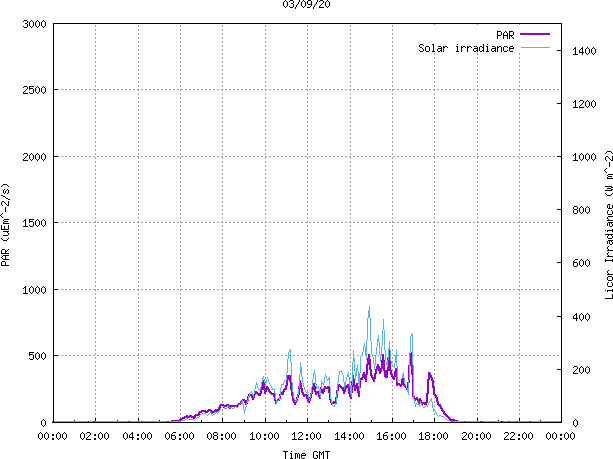This screenshot has width=613, height=459.
Task: Click the 03/09/20 date title
Action: (306, 4)
